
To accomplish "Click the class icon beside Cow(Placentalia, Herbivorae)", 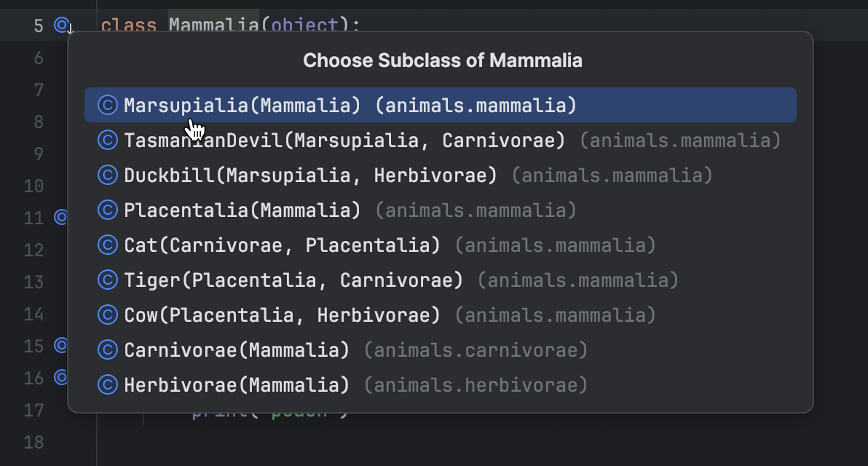I will [x=107, y=315].
